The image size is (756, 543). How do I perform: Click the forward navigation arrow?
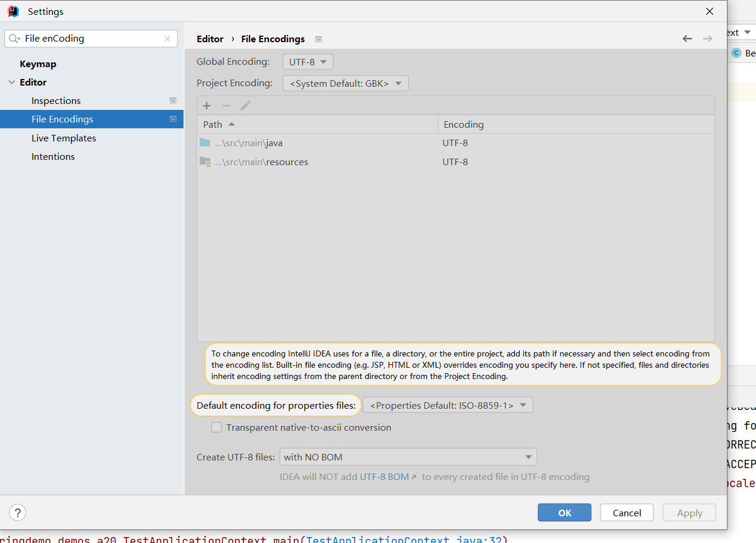[x=707, y=38]
